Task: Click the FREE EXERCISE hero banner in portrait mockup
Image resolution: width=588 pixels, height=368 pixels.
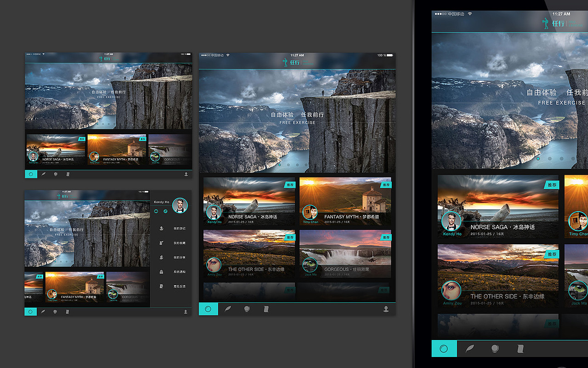Action: click(297, 121)
